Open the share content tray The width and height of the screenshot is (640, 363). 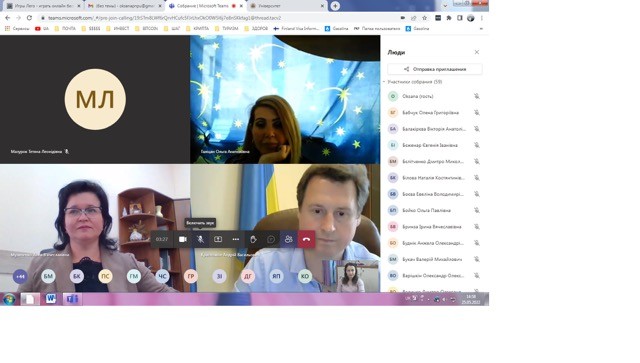point(218,239)
